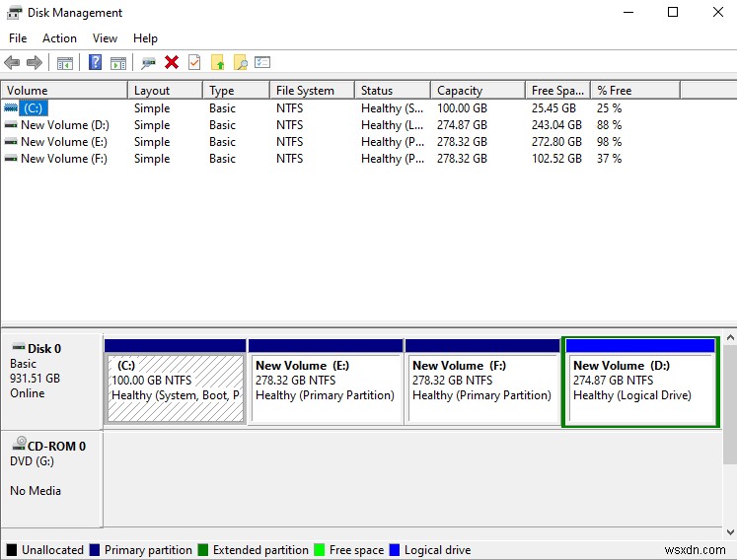Open the View menu

[105, 38]
